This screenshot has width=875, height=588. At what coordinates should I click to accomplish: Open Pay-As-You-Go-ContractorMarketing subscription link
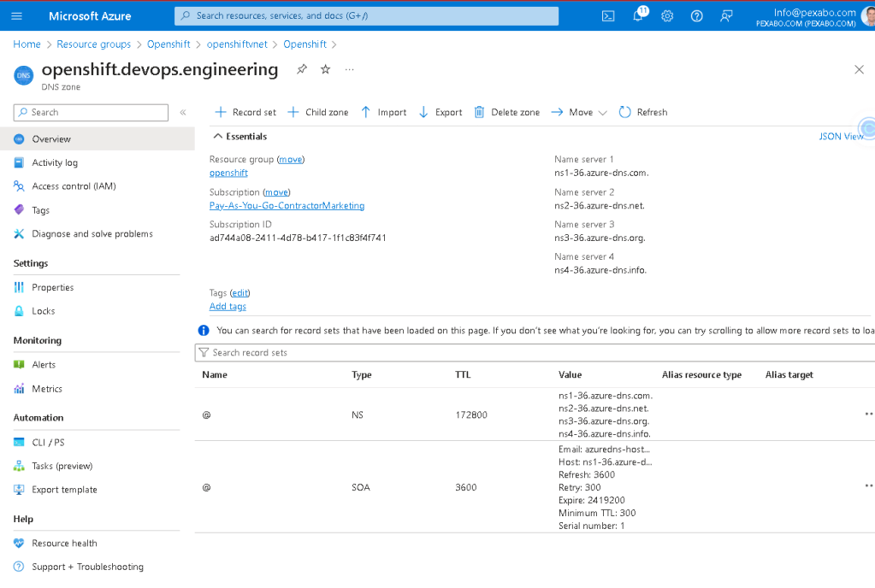(287, 206)
